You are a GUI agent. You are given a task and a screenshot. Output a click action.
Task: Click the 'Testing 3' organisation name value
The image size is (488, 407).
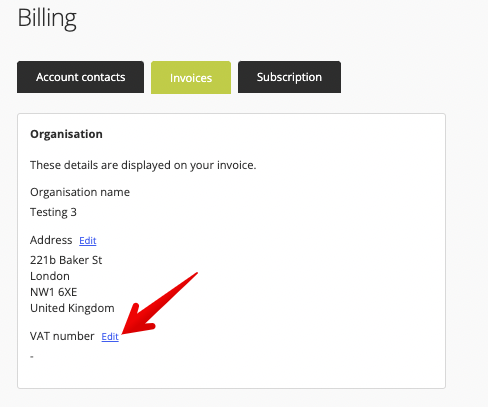pyautogui.click(x=53, y=212)
